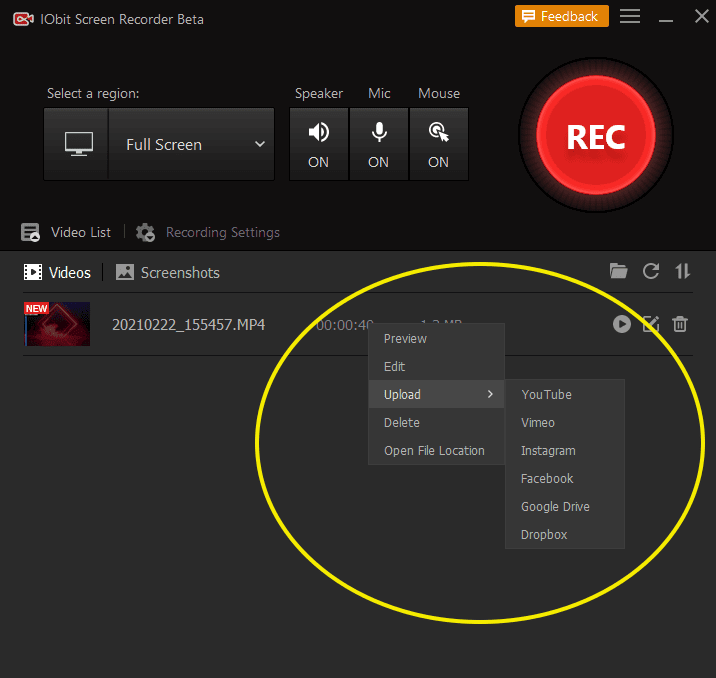Choose Delete in the context menu
This screenshot has height=678, width=716.
click(437, 422)
